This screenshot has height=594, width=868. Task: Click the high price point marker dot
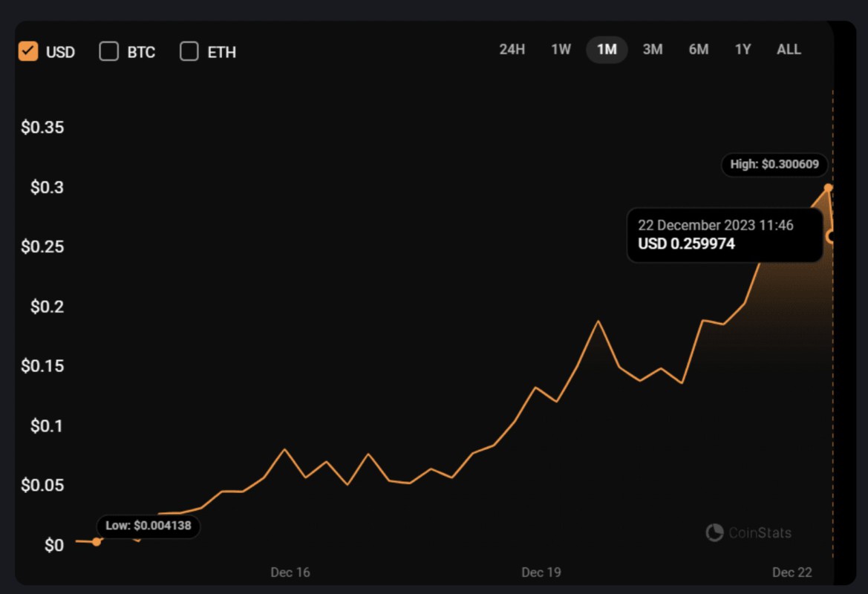click(828, 187)
